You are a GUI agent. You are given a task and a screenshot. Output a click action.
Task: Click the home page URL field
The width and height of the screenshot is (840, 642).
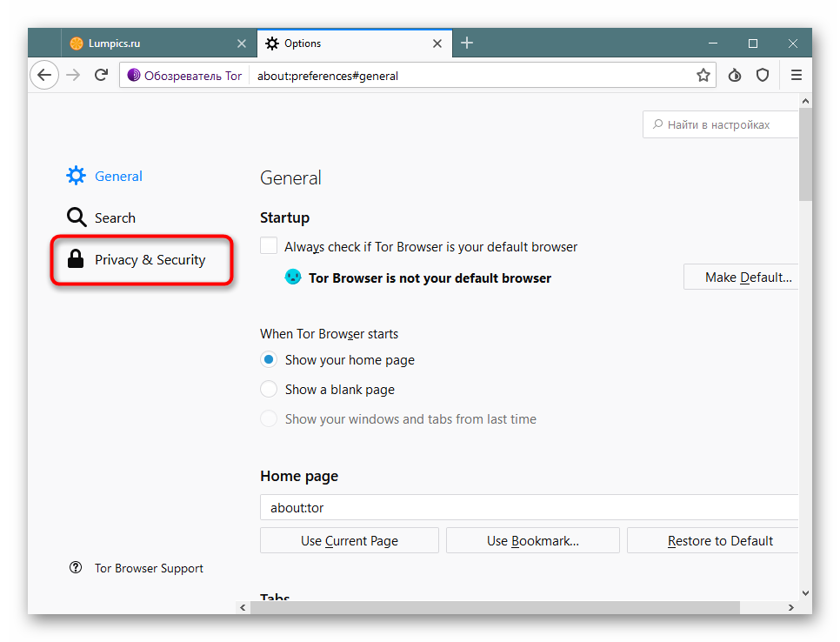point(529,507)
